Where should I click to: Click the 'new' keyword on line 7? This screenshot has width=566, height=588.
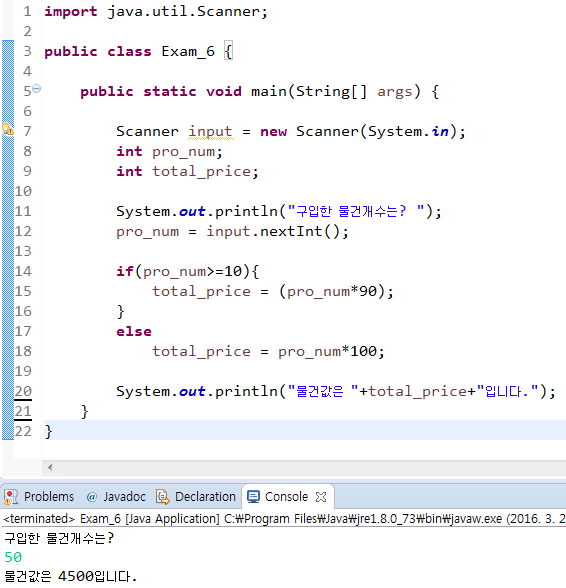click(273, 132)
